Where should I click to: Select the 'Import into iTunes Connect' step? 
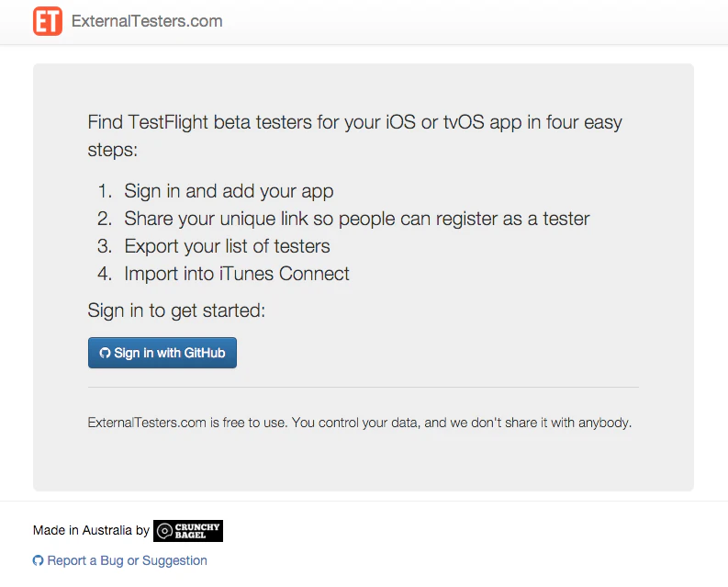[x=237, y=274]
